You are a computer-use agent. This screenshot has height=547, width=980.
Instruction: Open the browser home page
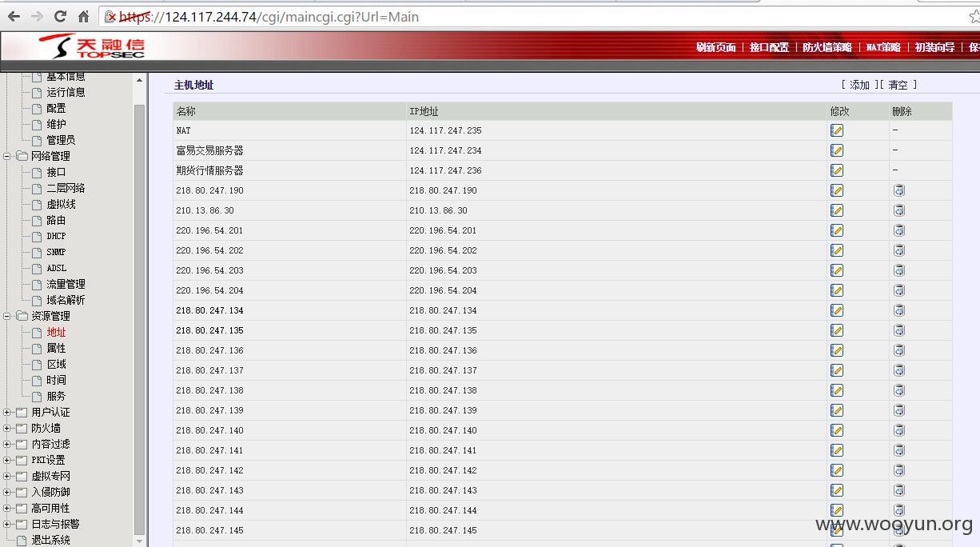[83, 16]
